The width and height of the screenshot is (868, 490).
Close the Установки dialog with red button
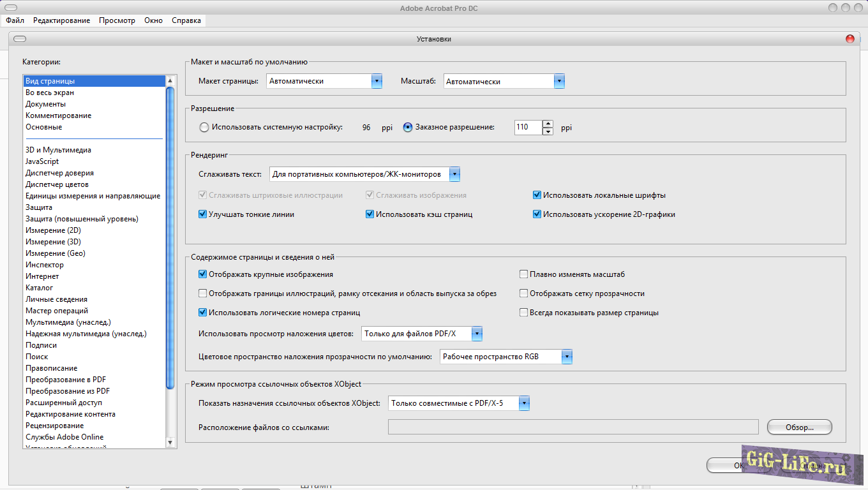tap(849, 39)
